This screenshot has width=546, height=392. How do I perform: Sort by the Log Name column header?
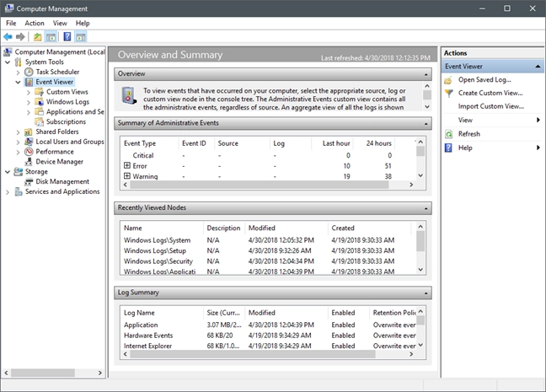pyautogui.click(x=162, y=313)
